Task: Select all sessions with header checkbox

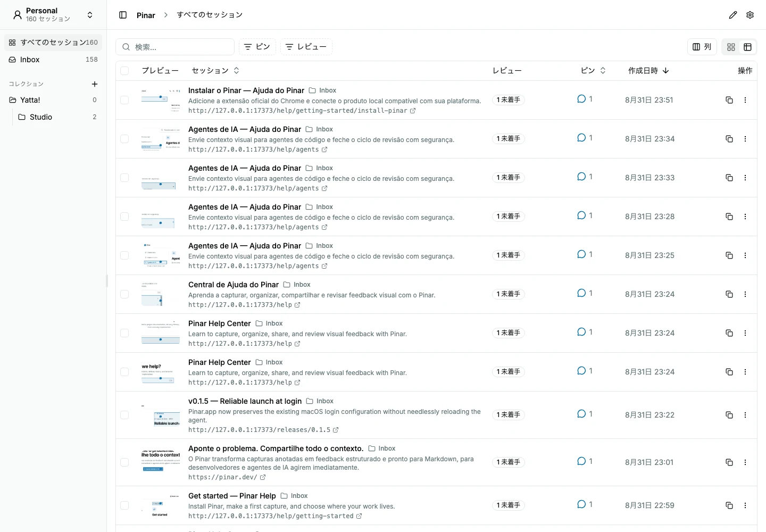Action: tap(124, 71)
